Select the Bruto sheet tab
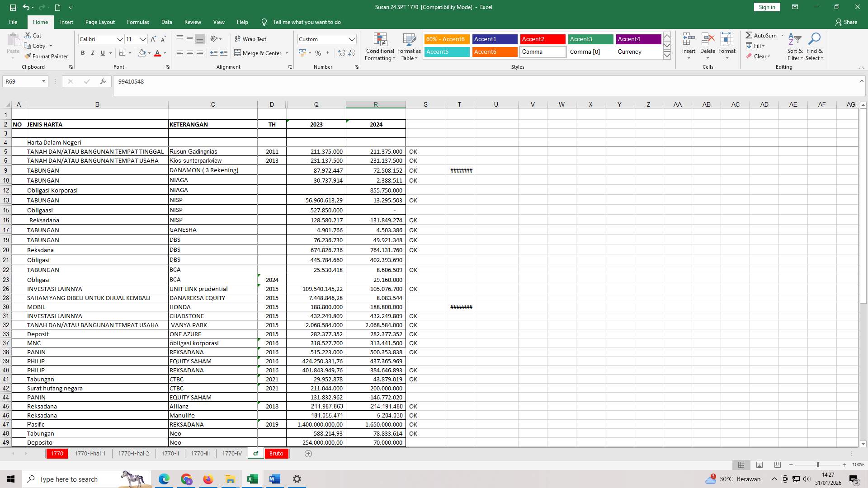 tap(276, 453)
